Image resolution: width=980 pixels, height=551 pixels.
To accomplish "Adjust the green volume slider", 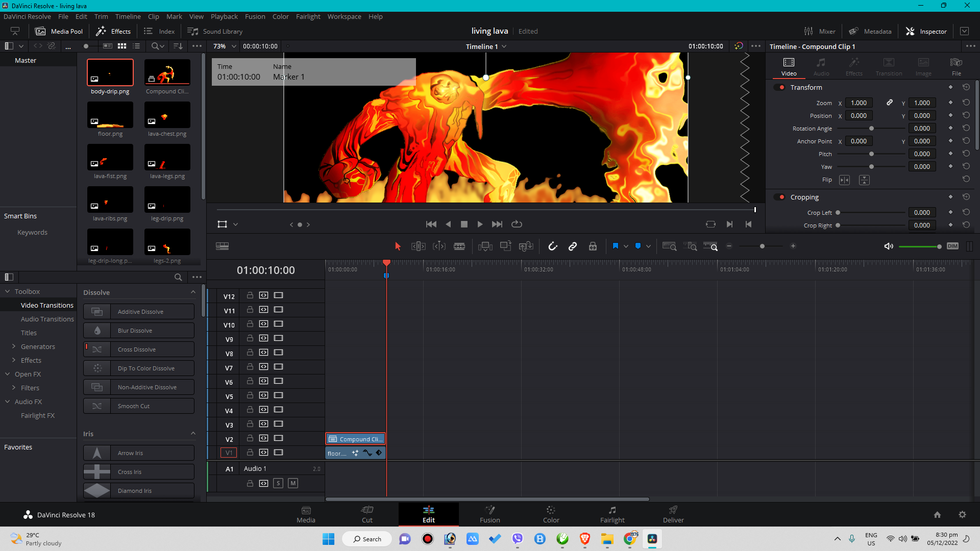I will pyautogui.click(x=920, y=246).
